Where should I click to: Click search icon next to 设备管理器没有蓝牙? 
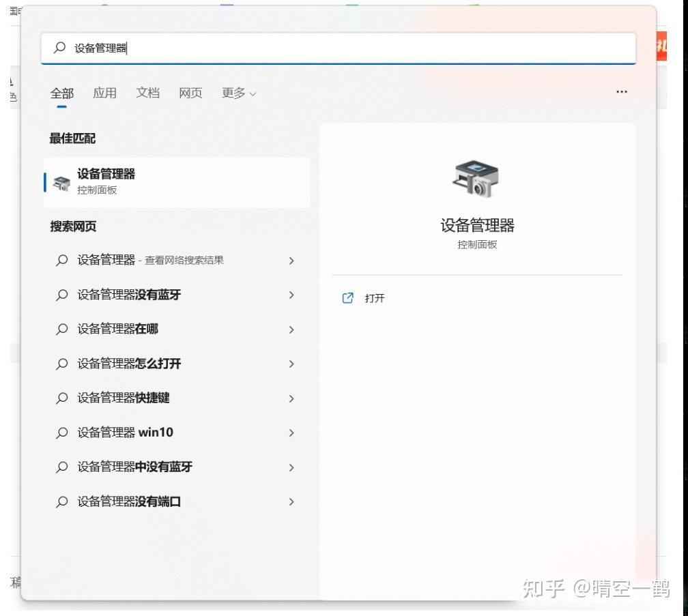pos(62,295)
